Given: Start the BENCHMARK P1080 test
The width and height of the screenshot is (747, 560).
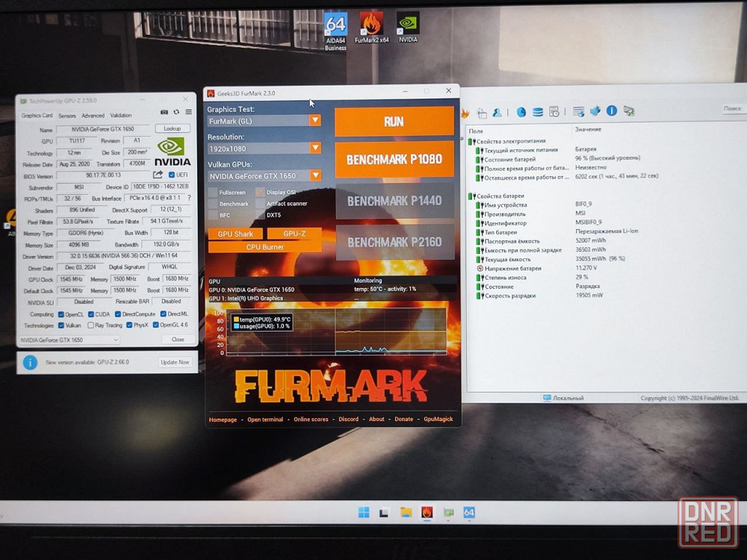Looking at the screenshot, I should point(394,159).
